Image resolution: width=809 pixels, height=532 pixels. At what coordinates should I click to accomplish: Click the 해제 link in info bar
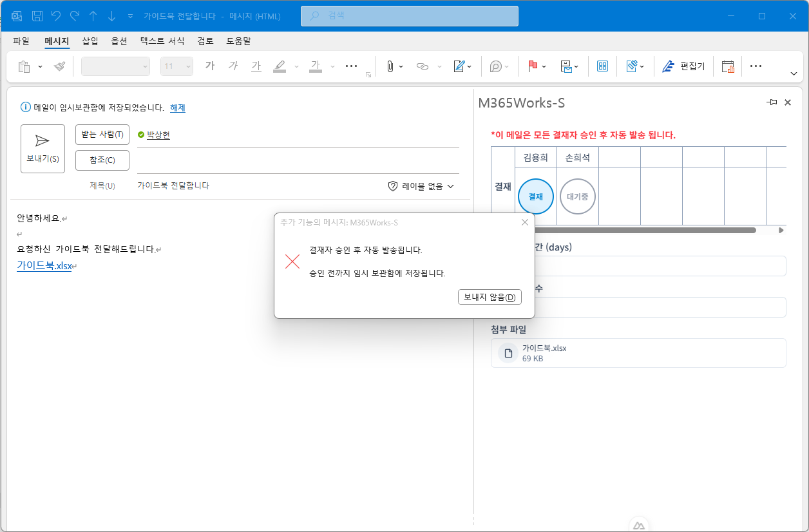[177, 108]
